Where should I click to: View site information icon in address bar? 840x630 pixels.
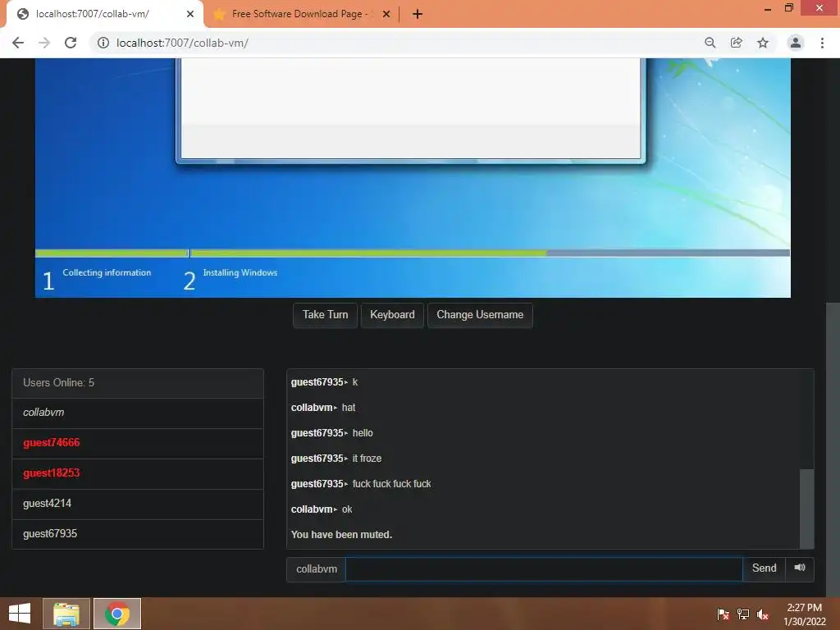point(103,43)
